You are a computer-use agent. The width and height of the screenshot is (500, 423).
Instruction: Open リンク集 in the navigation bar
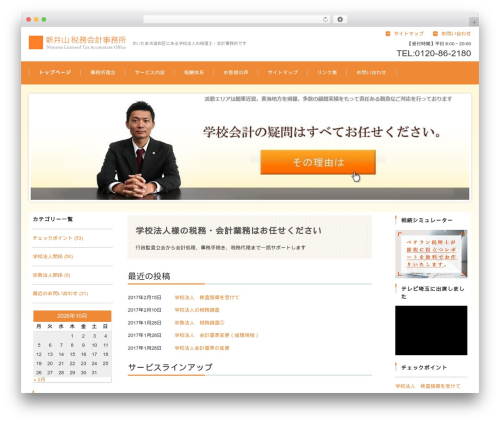[x=327, y=72]
